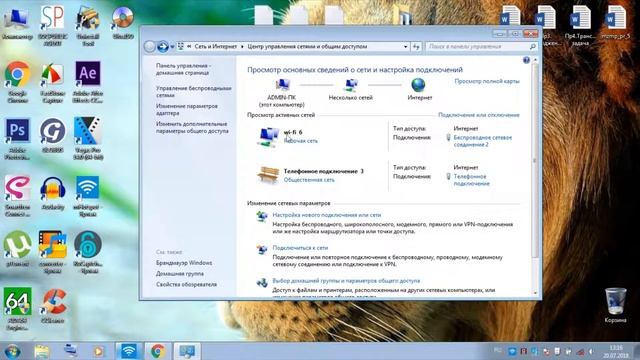Open the CCleaner desktop shortcut
Viewport: 640px width, 360px height.
(x=53, y=302)
